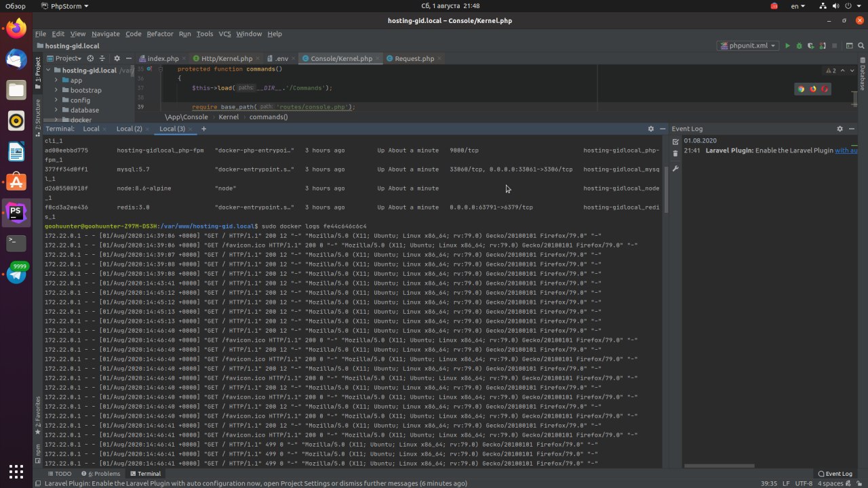Open Event Log from status bar
The height and width of the screenshot is (488, 868).
(x=835, y=474)
